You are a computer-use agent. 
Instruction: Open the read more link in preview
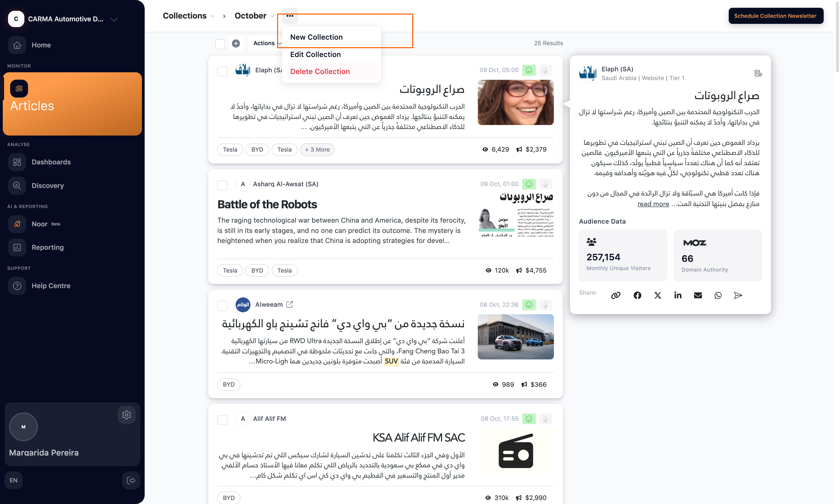click(653, 204)
